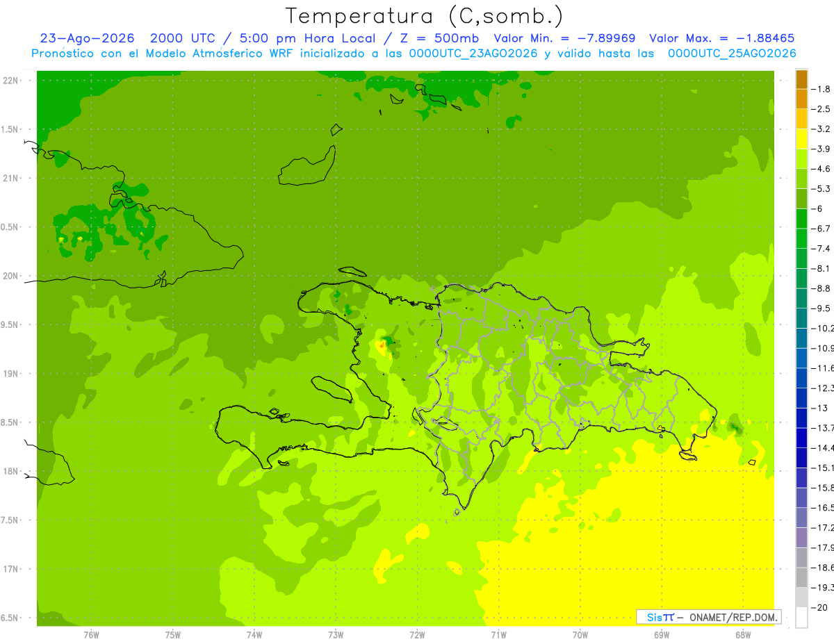Screen dimensions: 834x644
Task: Click the "69W" longitude label
Action: tap(662, 635)
